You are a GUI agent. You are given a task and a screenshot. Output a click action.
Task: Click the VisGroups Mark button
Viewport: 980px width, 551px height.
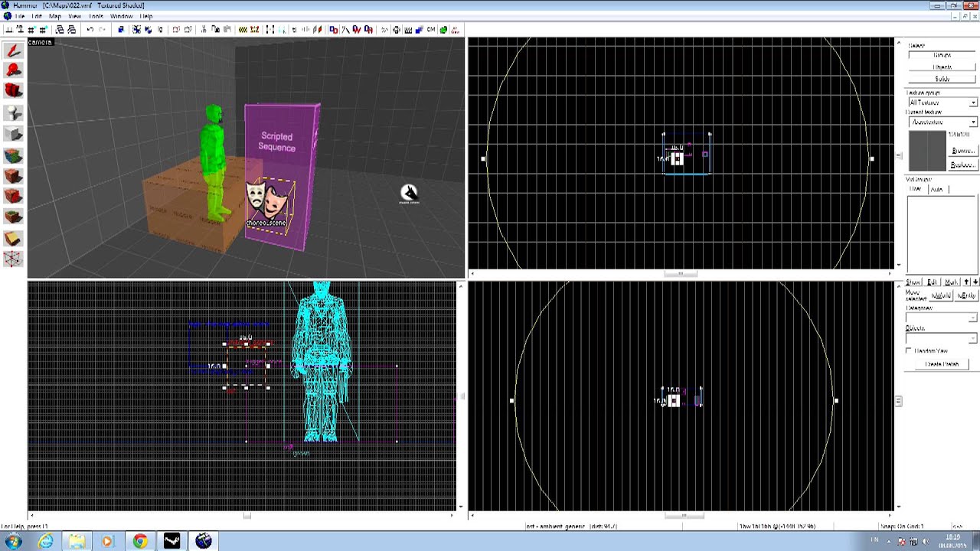click(x=952, y=282)
